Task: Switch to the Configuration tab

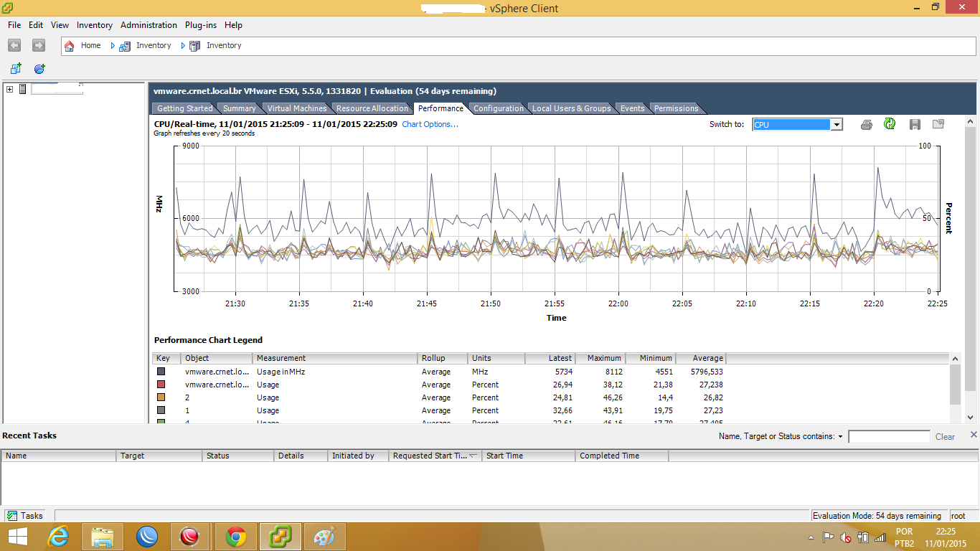Action: (498, 108)
